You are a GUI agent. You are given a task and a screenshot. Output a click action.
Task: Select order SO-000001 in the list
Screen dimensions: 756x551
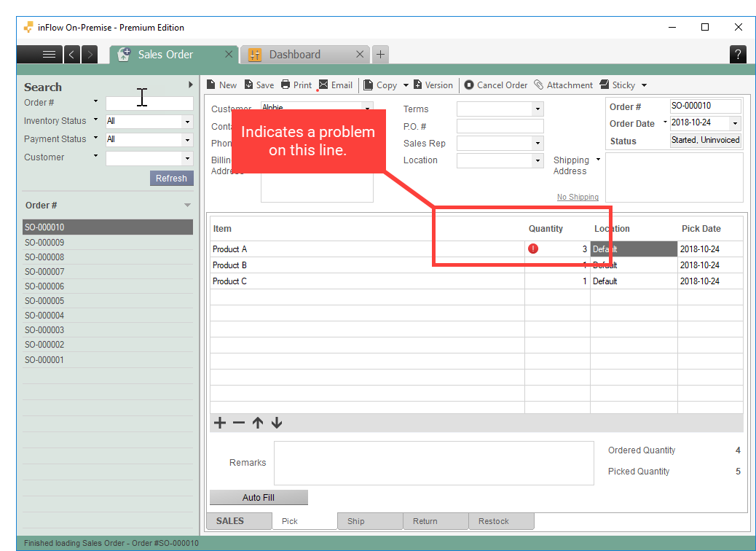point(108,359)
